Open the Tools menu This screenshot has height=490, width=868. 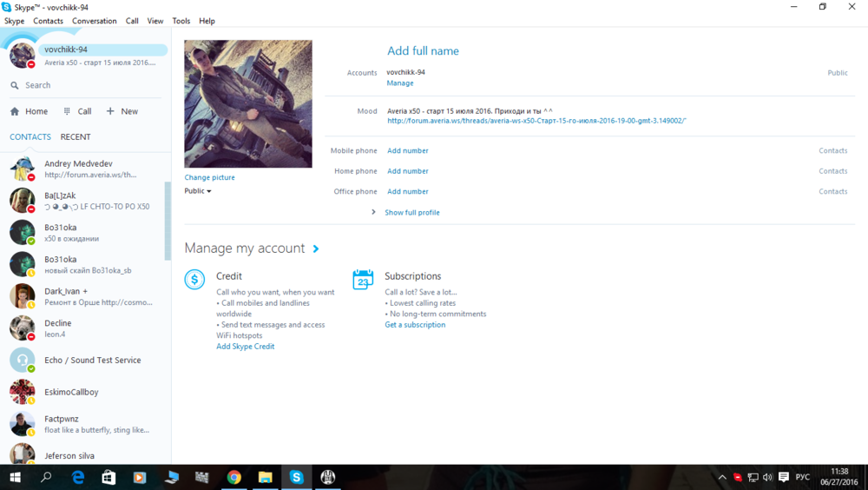(181, 21)
